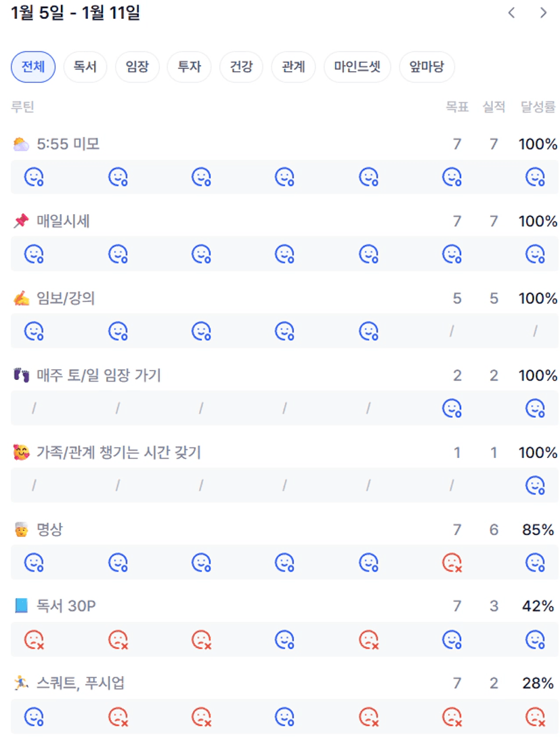Mark the last day of 스쿼트, 푸시업 as done
The width and height of the screenshot is (560, 743).
pyautogui.click(x=536, y=717)
